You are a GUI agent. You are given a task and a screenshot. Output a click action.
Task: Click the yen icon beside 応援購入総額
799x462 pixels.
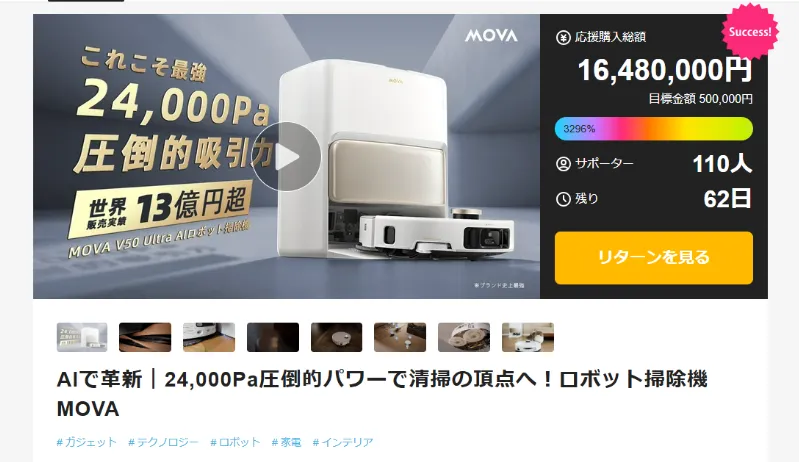[563, 38]
